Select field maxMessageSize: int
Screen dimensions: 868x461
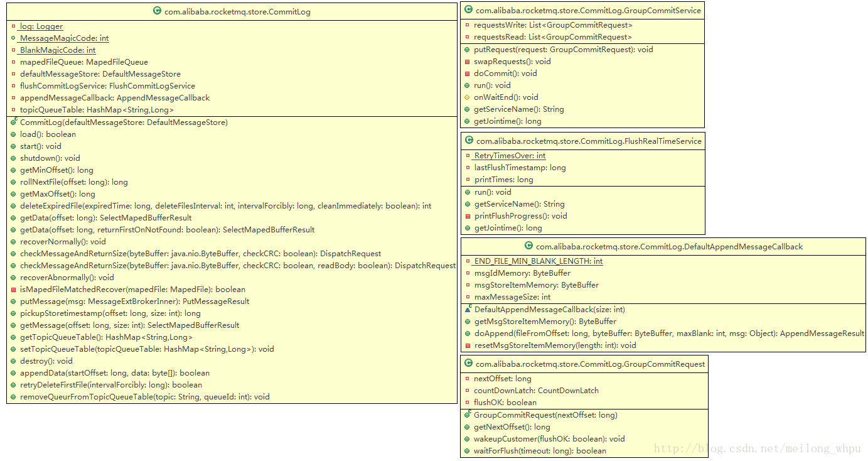click(513, 297)
